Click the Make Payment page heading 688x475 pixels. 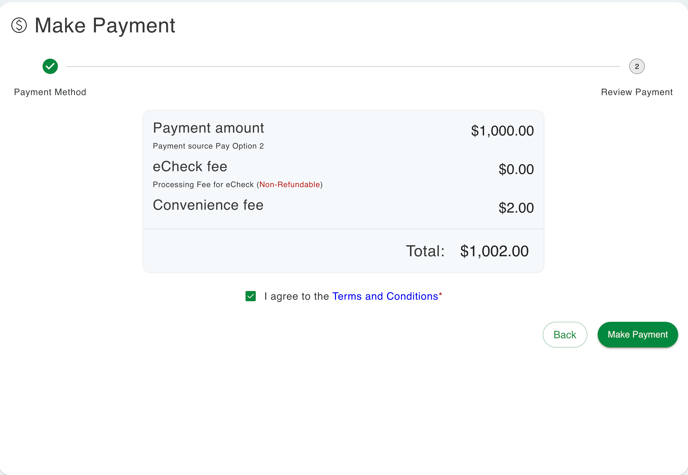[105, 26]
